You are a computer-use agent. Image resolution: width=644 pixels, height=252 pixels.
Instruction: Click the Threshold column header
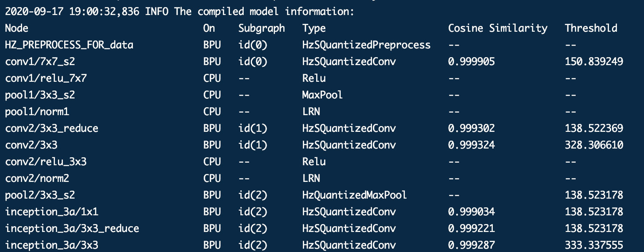[x=591, y=28]
